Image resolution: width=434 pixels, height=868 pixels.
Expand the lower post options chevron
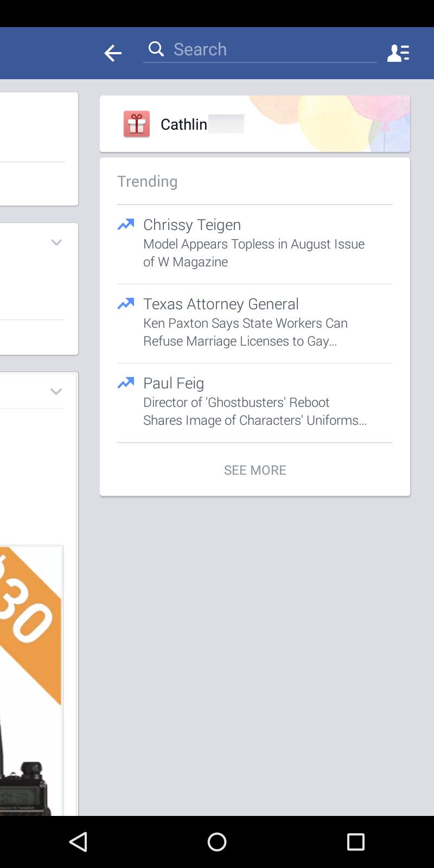pyautogui.click(x=56, y=391)
